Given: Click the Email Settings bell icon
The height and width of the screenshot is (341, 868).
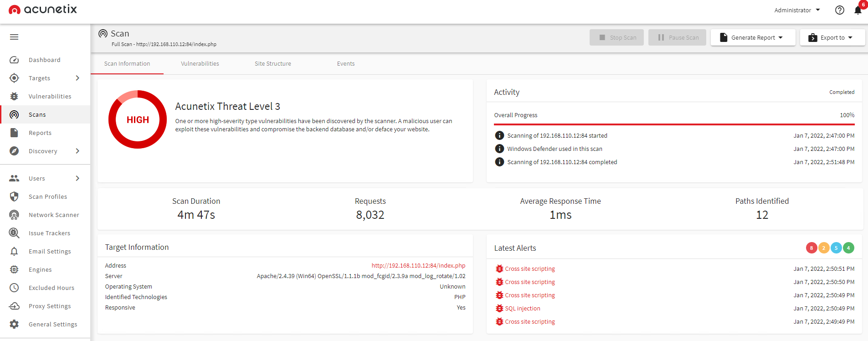Looking at the screenshot, I should [14, 251].
